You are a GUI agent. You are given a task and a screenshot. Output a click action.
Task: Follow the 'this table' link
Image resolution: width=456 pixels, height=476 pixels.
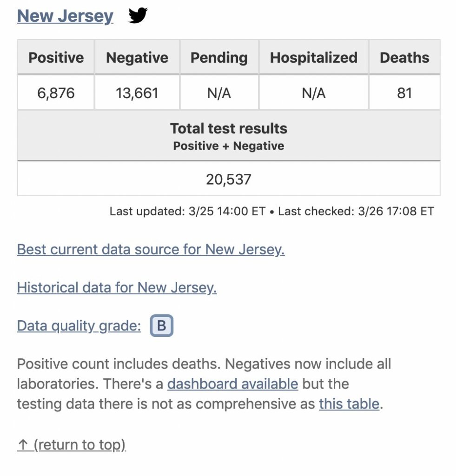pyautogui.click(x=349, y=403)
